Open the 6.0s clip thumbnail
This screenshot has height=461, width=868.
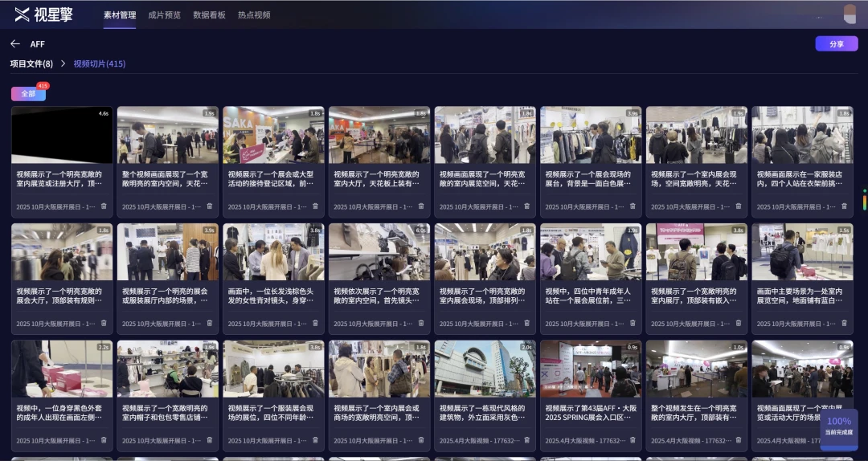pos(379,252)
